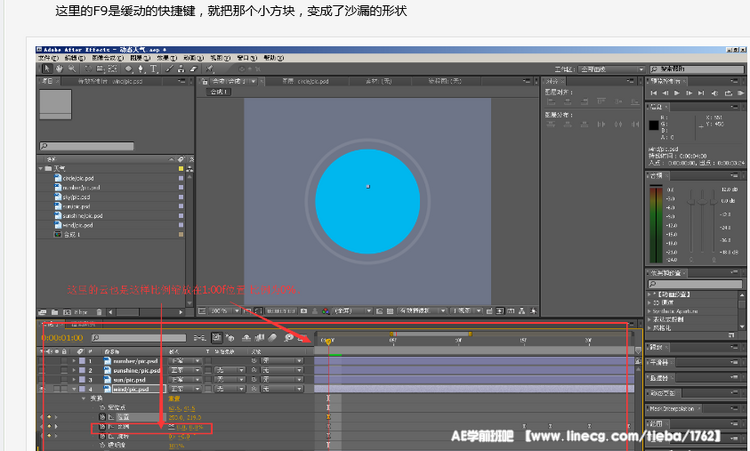The image size is (750, 451).
Task: Enable motion blur switch in timeline
Action: (272, 338)
